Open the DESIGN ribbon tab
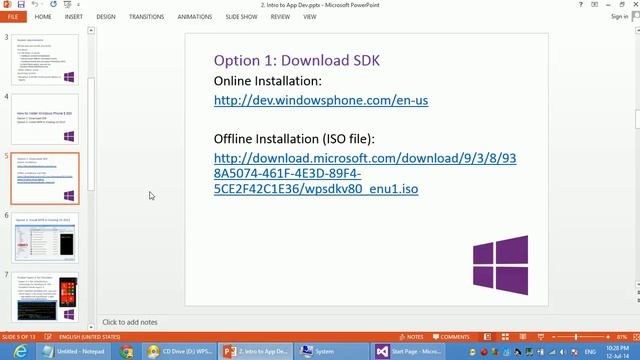Viewport: 640px width, 360px height. tap(106, 17)
